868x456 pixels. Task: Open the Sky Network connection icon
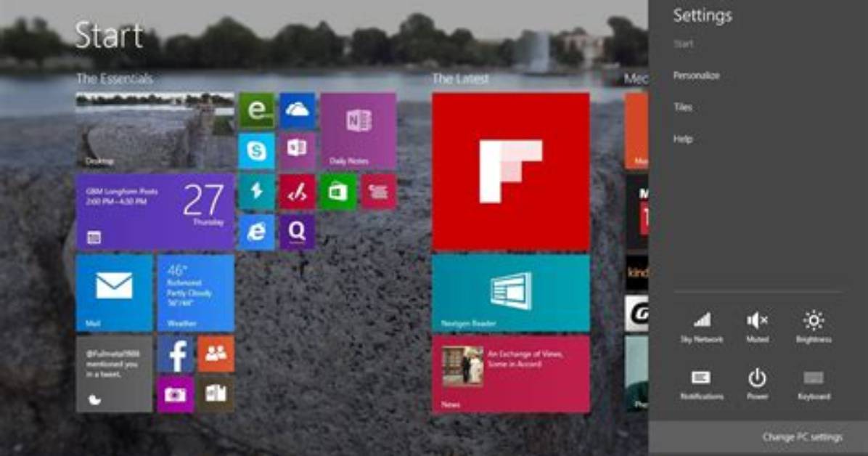701,327
